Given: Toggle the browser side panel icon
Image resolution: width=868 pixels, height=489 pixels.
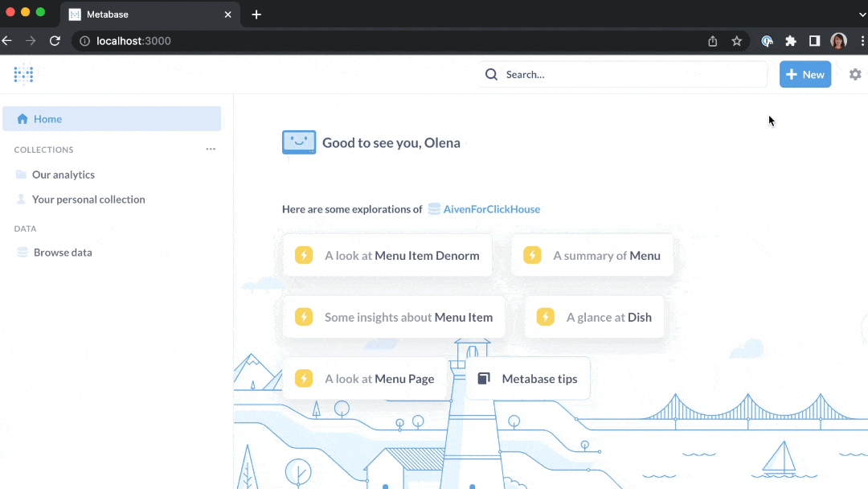Looking at the screenshot, I should click(814, 41).
